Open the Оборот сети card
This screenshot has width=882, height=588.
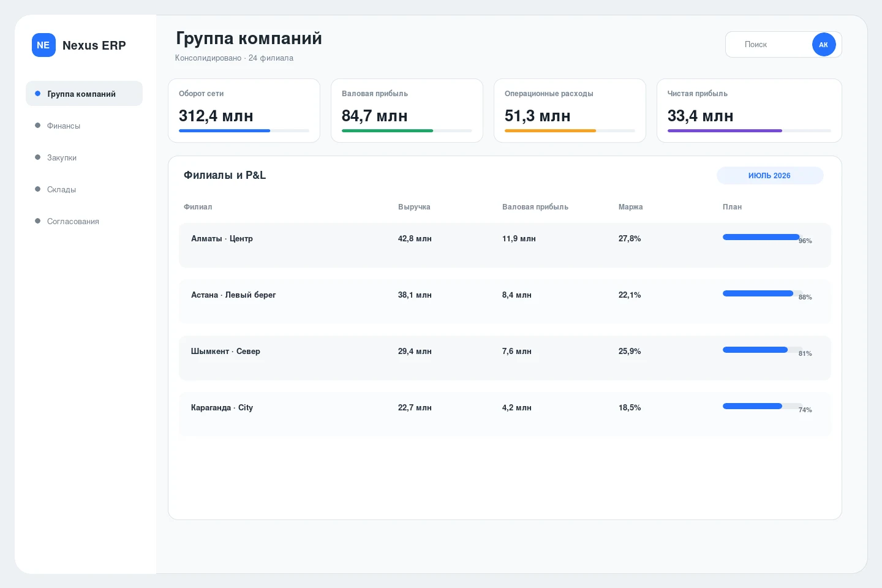[x=244, y=111]
